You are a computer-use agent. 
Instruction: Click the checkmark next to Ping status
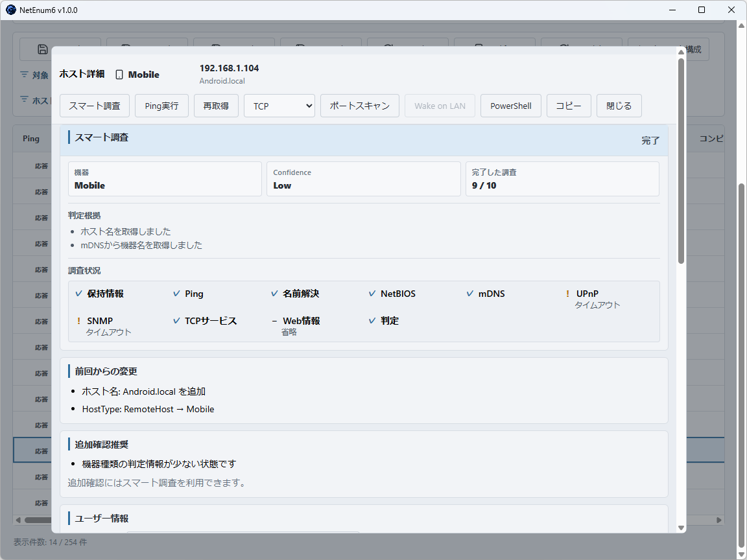[177, 294]
